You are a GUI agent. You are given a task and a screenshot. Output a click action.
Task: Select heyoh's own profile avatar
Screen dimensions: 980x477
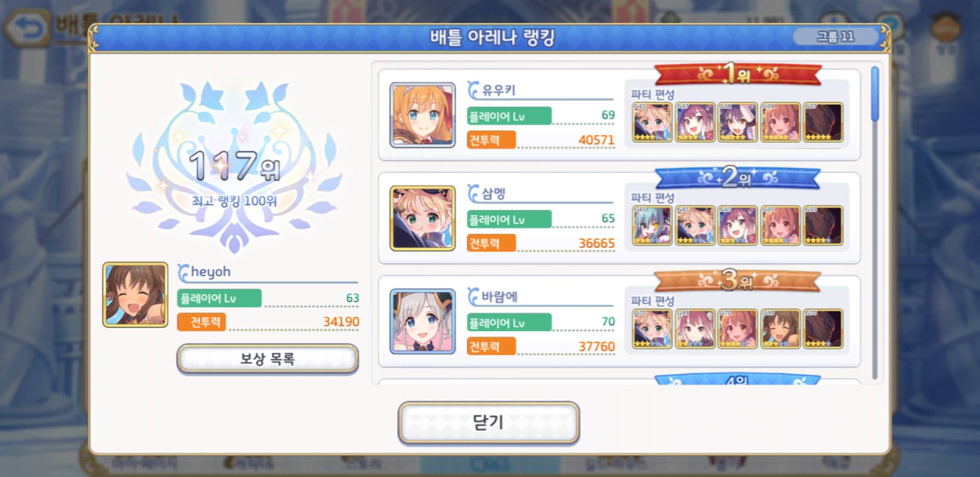click(x=135, y=295)
